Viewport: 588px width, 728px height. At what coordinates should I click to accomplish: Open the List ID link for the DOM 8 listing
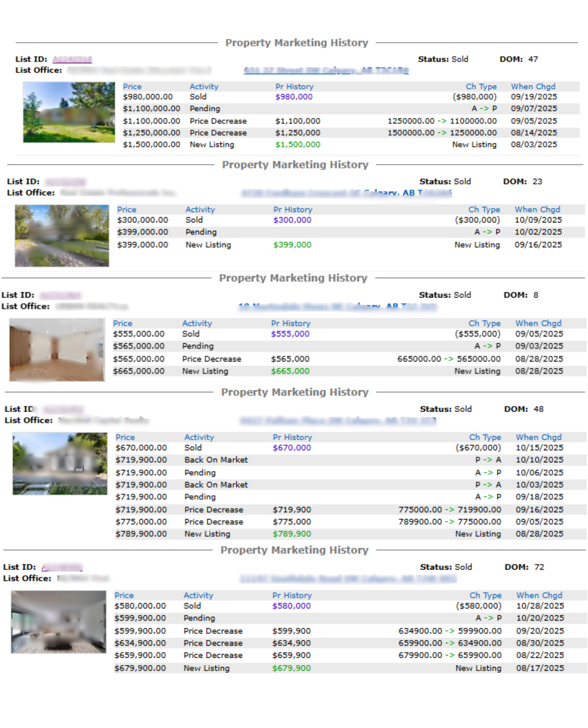pyautogui.click(x=60, y=295)
